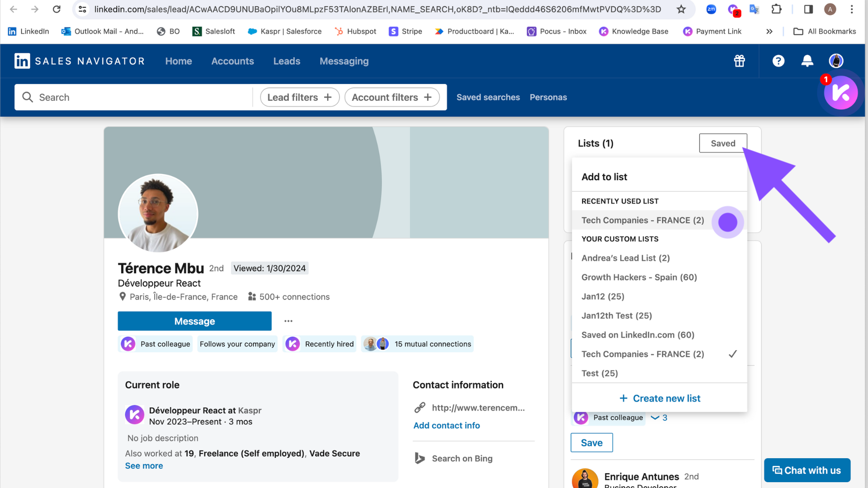The width and height of the screenshot is (868, 488).
Task: Expand Account filters
Action: (x=392, y=97)
